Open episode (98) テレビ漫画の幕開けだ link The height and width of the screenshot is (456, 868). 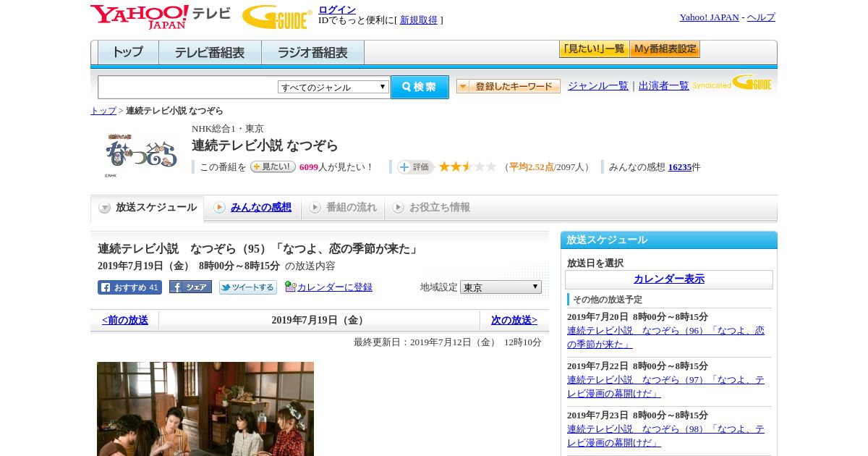(x=665, y=436)
